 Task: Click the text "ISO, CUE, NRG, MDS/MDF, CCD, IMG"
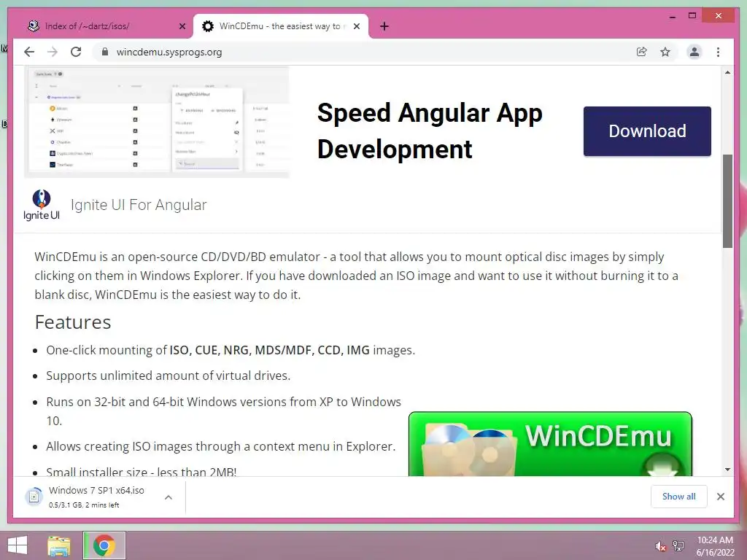tap(270, 350)
